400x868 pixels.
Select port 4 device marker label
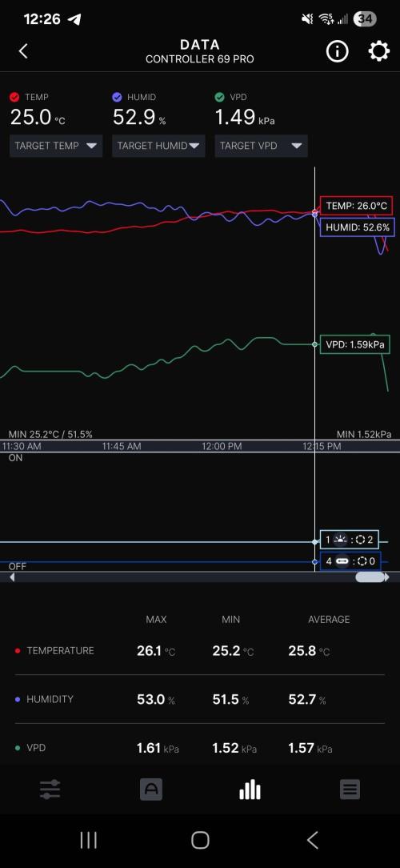coord(350,561)
